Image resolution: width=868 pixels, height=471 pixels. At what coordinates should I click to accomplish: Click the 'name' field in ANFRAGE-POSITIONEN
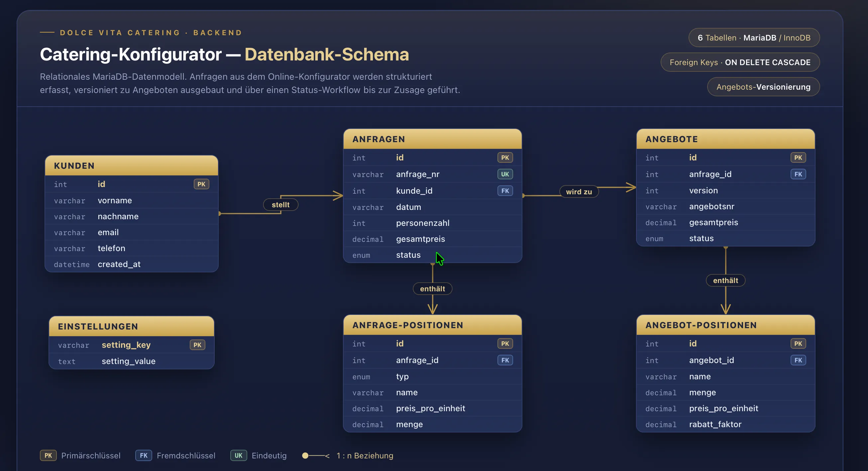click(432, 392)
